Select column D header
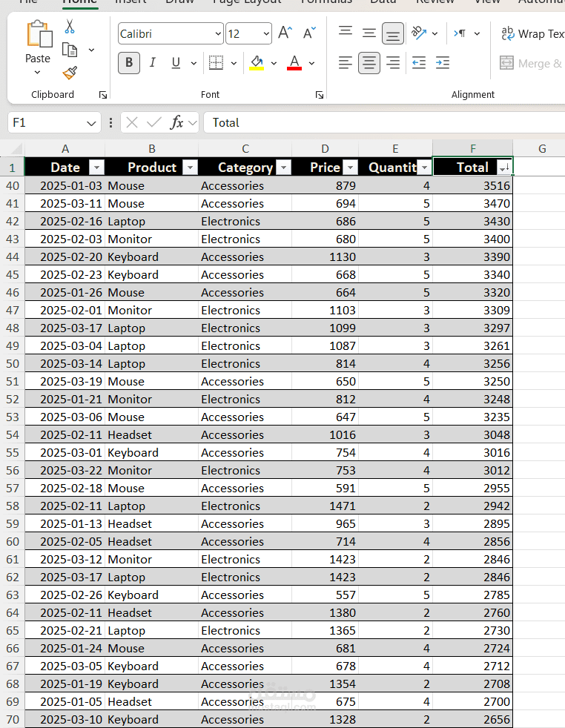Screen dimensions: 565x728 (325, 148)
